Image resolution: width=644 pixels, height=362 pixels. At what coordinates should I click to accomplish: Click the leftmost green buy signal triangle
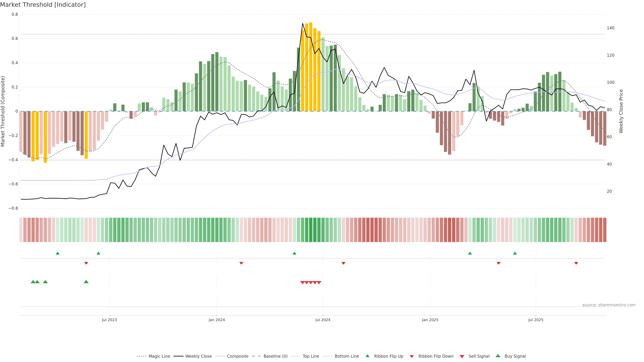(33, 282)
